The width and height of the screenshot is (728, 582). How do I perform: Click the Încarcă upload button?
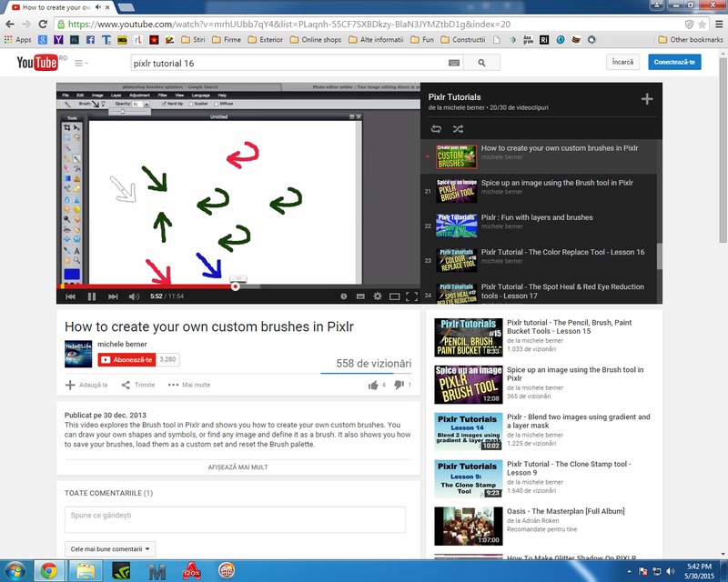(622, 62)
